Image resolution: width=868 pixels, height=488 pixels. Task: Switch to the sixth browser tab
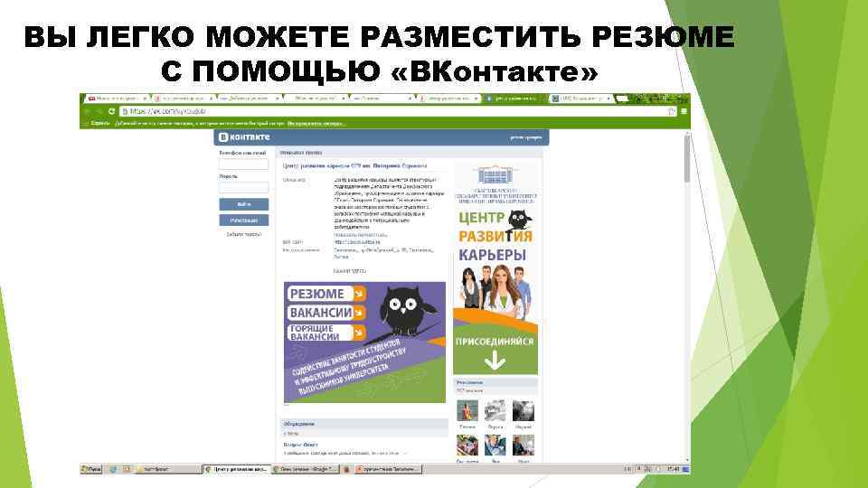pyautogui.click(x=448, y=99)
